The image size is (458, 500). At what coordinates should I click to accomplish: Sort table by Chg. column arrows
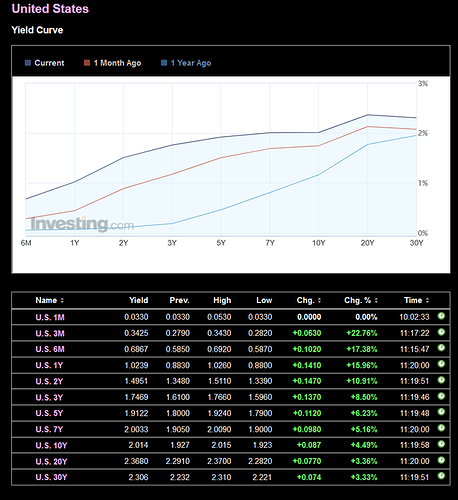point(319,301)
